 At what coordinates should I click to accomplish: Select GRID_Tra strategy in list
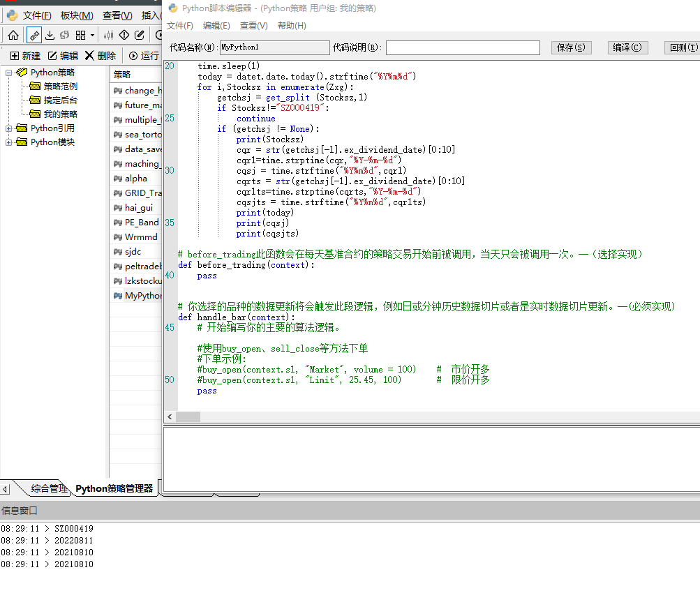coord(136,193)
